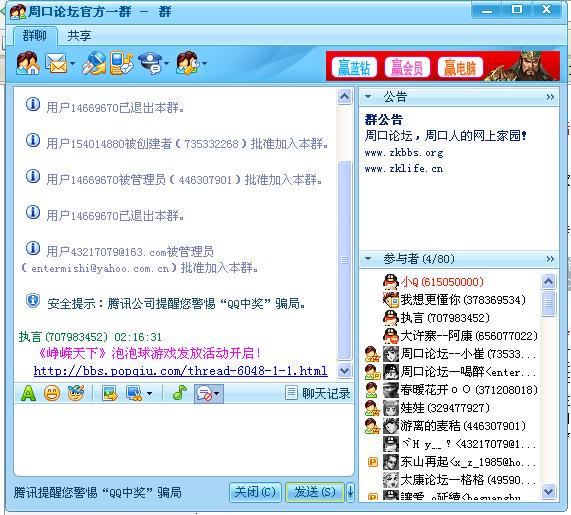Click chat scrollbar up arrow
571x515 pixels.
point(344,97)
